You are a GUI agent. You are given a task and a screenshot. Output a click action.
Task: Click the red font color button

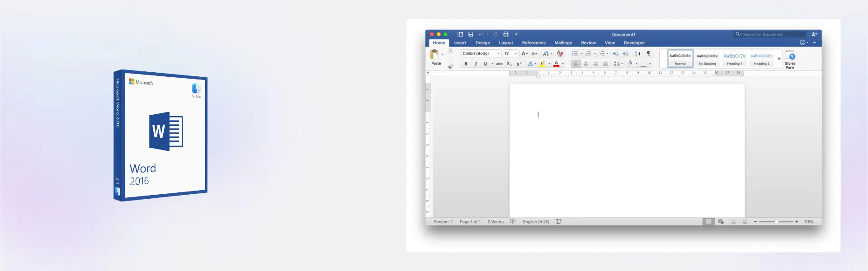pos(557,64)
